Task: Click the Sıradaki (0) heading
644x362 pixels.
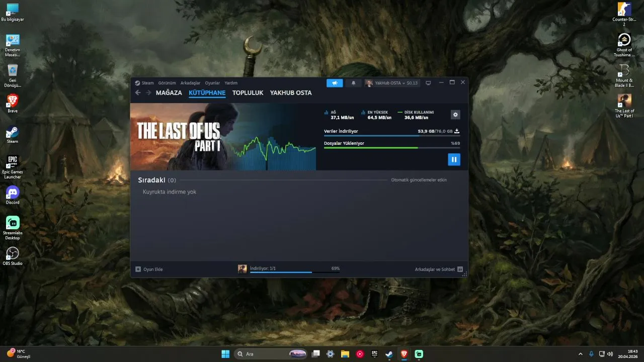Action: point(157,180)
